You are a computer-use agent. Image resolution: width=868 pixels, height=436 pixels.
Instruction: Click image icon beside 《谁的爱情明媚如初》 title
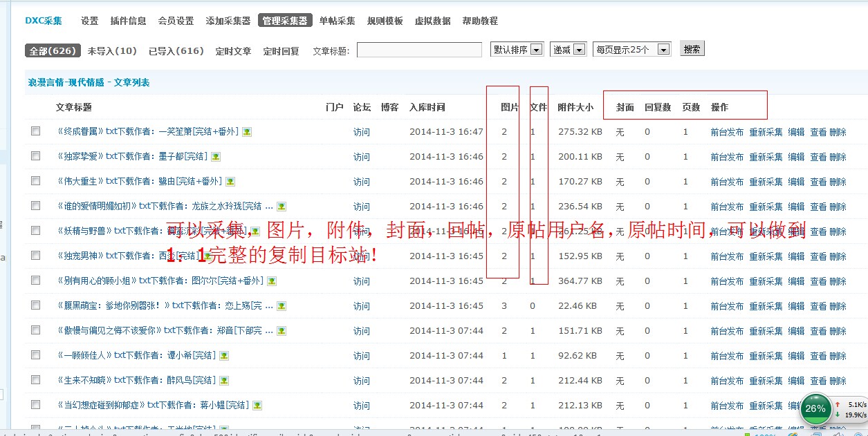point(281,207)
